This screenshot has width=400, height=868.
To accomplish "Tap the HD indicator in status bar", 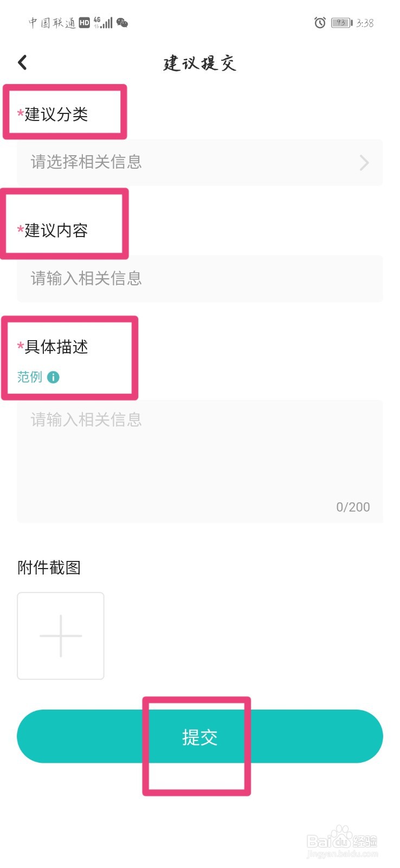I will point(84,23).
